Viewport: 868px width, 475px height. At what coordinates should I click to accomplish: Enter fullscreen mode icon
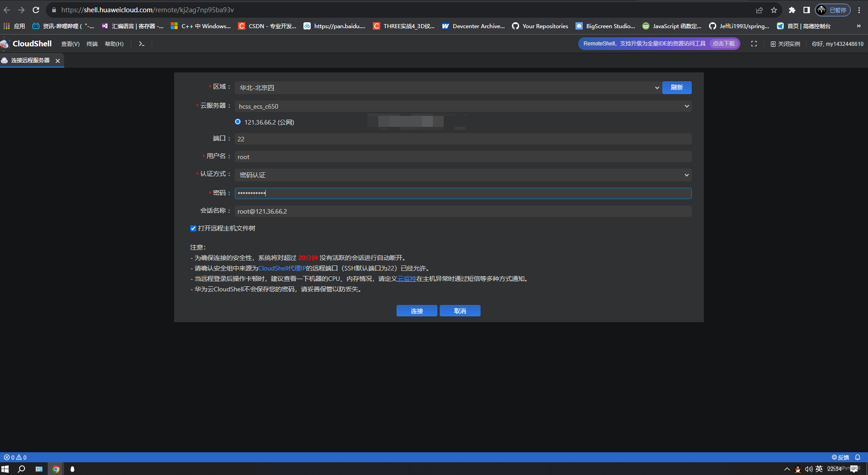pos(754,44)
